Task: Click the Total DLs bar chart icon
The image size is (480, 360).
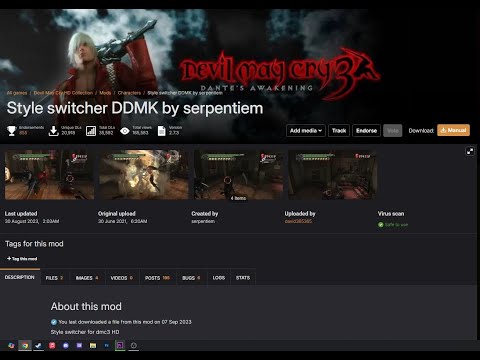Action: pos(91,131)
